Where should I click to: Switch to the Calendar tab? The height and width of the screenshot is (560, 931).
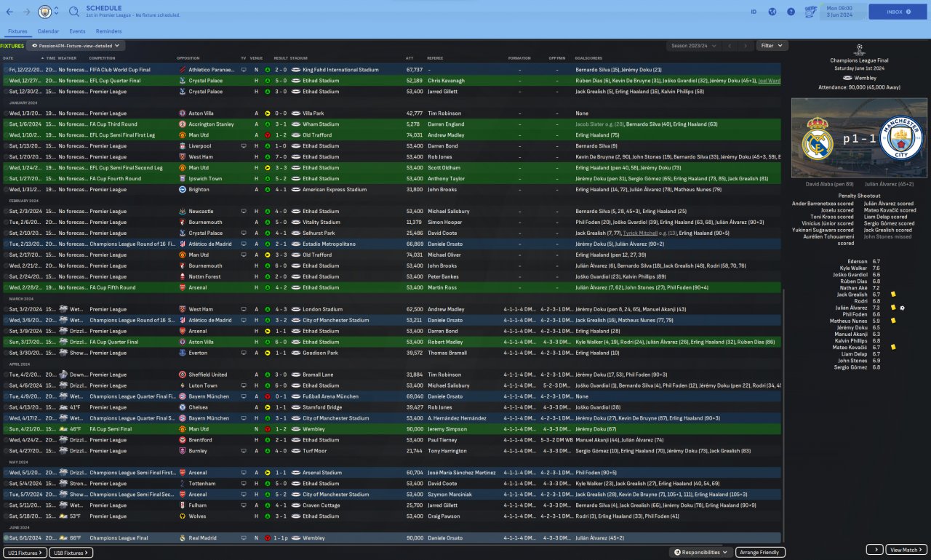tap(48, 31)
